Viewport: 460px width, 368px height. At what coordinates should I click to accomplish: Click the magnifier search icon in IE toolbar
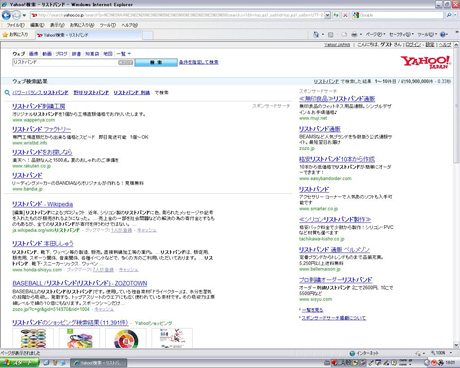[449, 15]
